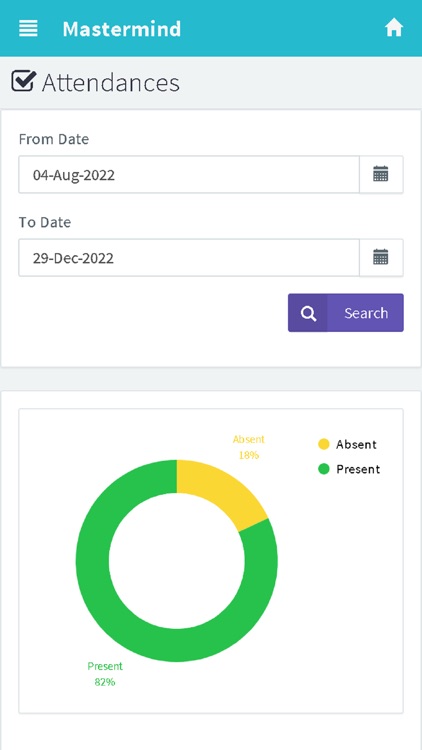422x750 pixels.
Task: Click the Absent 18% chart label
Action: pyautogui.click(x=249, y=447)
